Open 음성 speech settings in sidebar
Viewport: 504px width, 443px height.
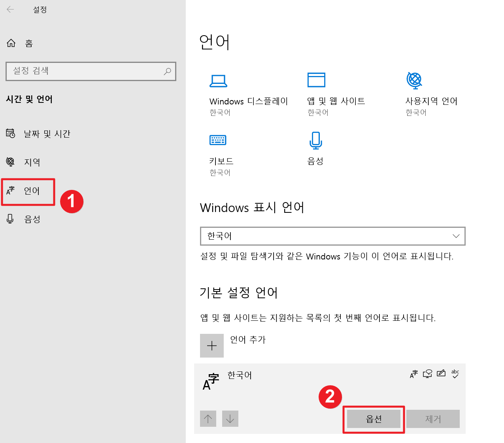(23, 219)
